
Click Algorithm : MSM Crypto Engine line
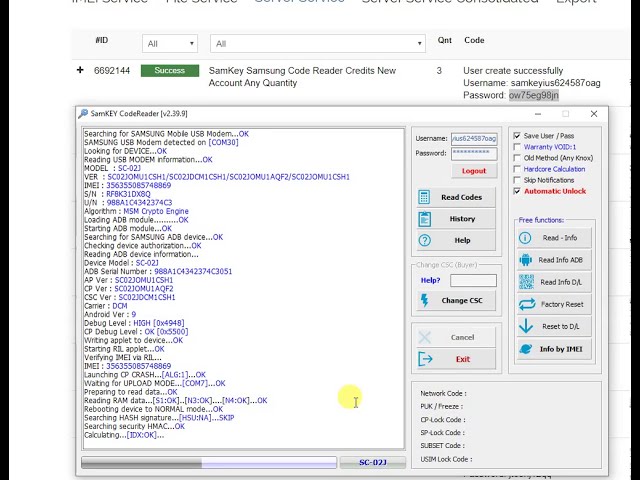tap(136, 211)
